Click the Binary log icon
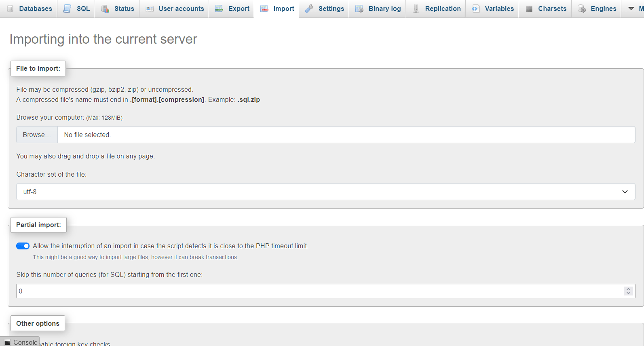The image size is (644, 346). click(359, 8)
